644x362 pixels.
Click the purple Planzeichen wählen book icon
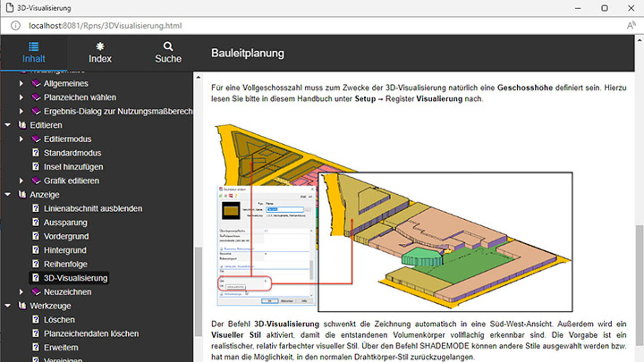[35, 98]
